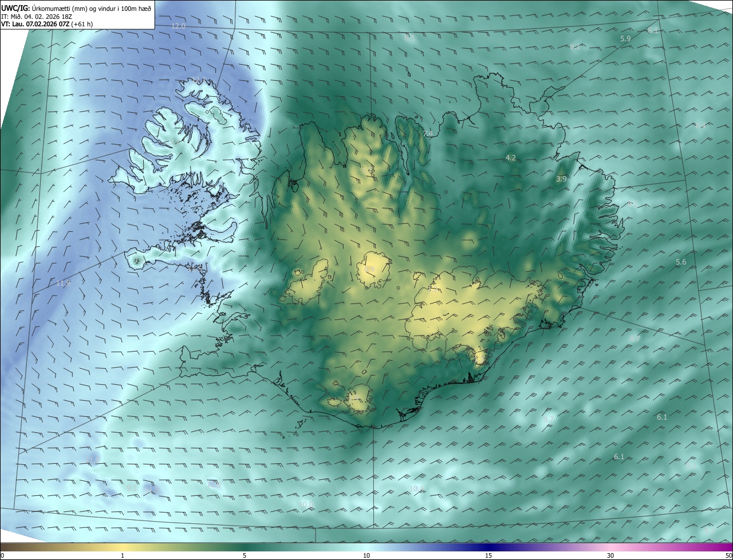Image resolution: width=733 pixels, height=560 pixels.
Task: Click the '0' tick label on the color scale
Action: click(2, 555)
